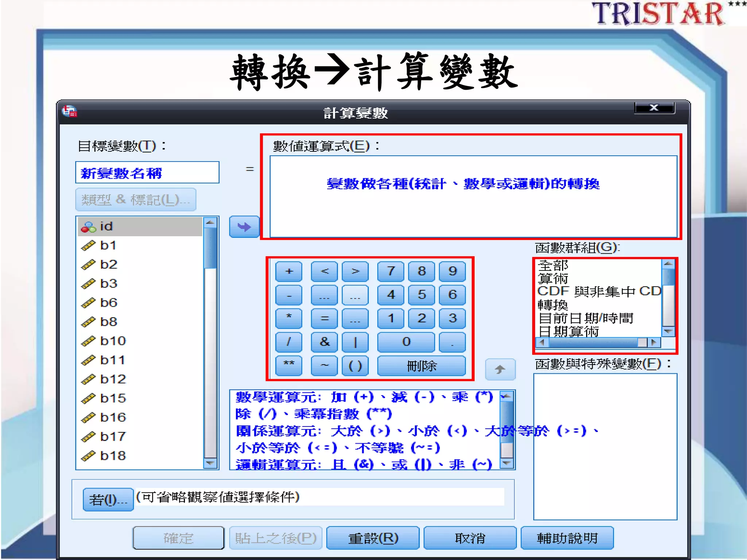Click keypad number 9
Screen dimensions: 747x560
452,271
